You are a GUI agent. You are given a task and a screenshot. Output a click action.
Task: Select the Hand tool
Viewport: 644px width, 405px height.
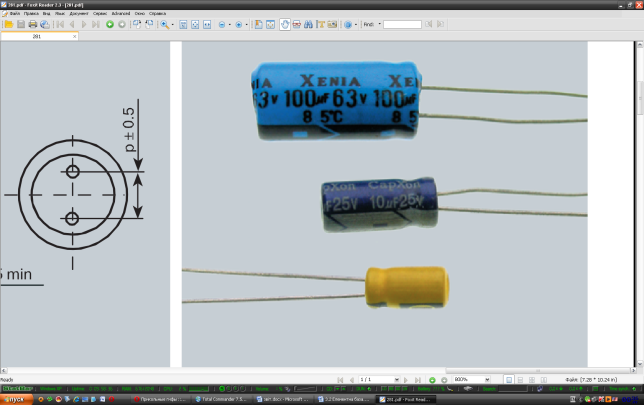(285, 25)
